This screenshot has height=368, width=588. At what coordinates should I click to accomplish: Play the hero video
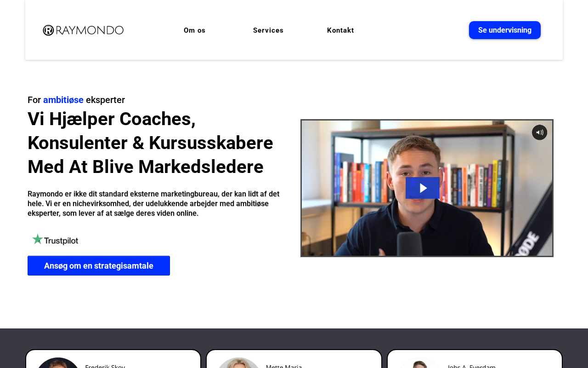(x=423, y=188)
